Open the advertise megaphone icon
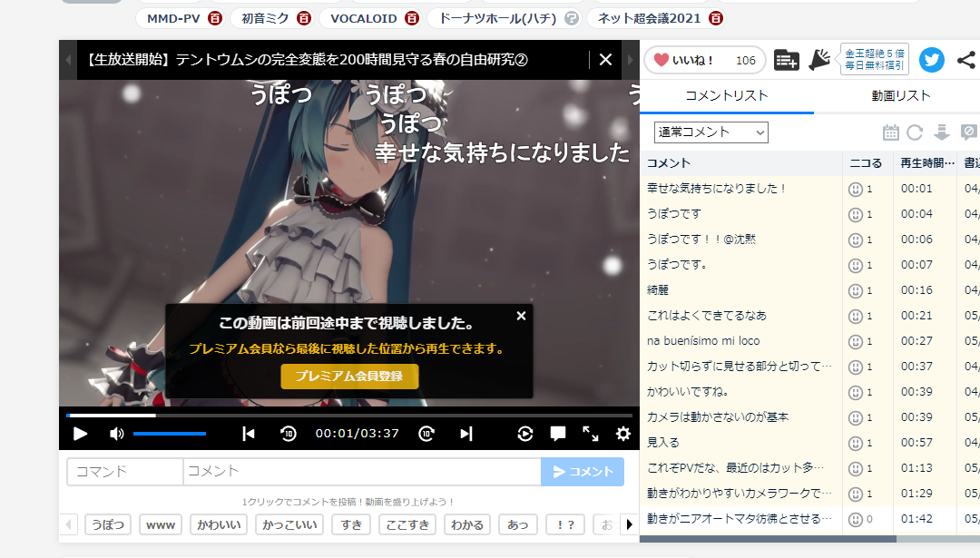The width and height of the screenshot is (980, 558). pos(819,60)
